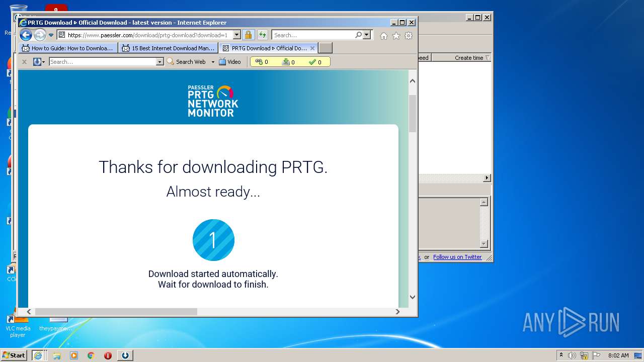Click the media player taskbar icon

click(74, 355)
